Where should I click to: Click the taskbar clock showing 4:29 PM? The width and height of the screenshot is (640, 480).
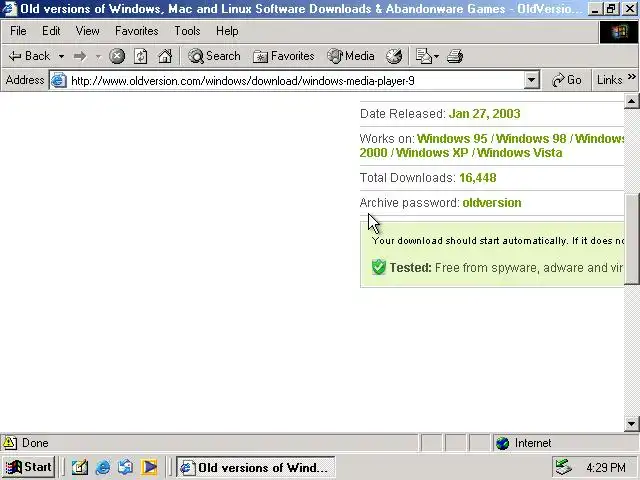606,467
